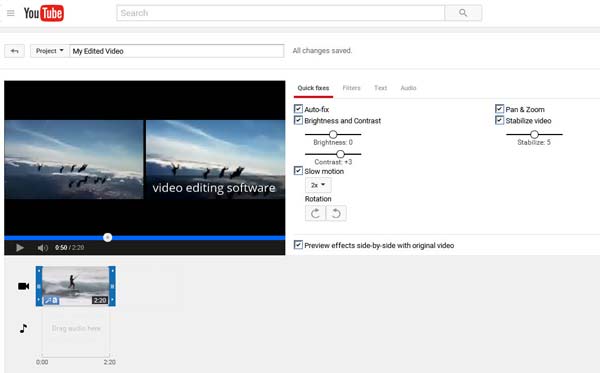Rotate the video counterclockwise
The height and width of the screenshot is (373, 600).
point(336,213)
